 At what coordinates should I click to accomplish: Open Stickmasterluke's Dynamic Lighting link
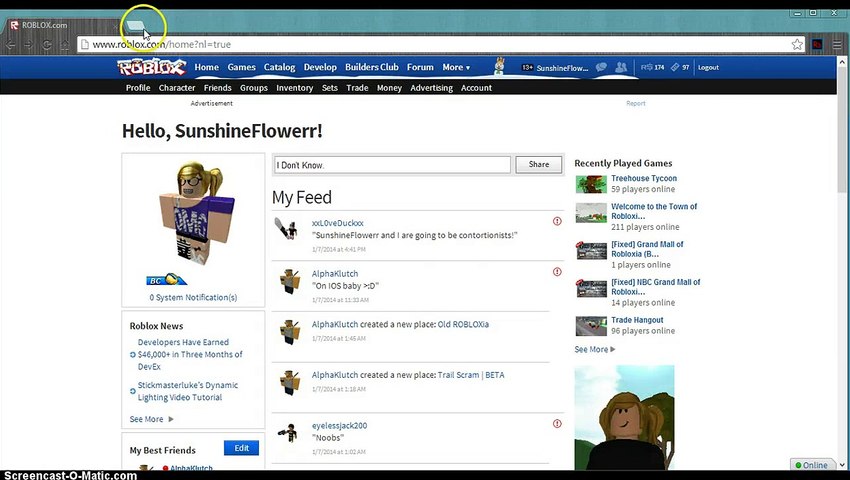(188, 391)
